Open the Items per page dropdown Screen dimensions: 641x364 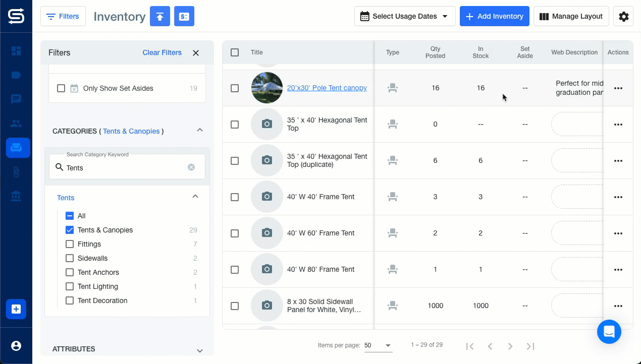click(378, 345)
